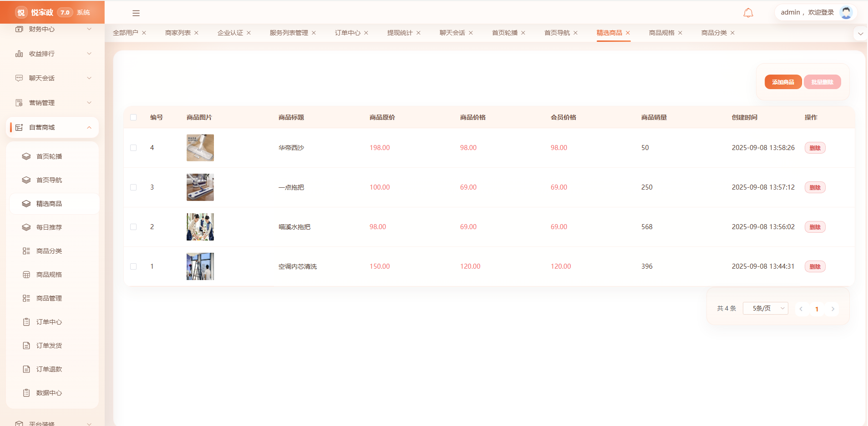Viewport: 868px width, 426px height.
Task: Delete the 一点拖把 product row
Action: (x=815, y=187)
